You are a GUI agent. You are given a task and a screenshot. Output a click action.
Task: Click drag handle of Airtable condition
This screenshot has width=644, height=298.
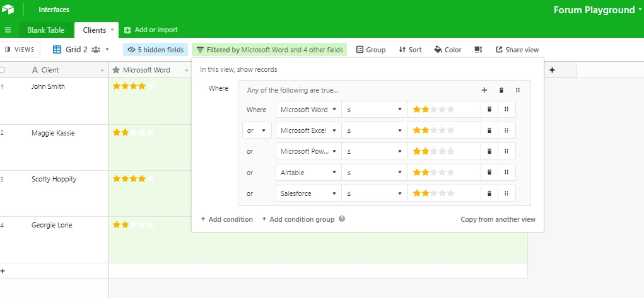point(506,173)
